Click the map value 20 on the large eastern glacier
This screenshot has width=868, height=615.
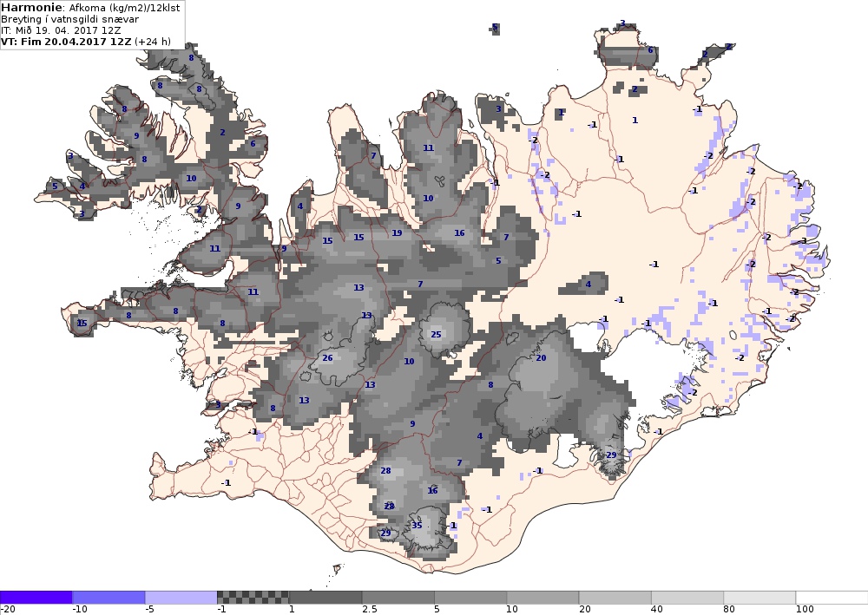click(x=542, y=358)
